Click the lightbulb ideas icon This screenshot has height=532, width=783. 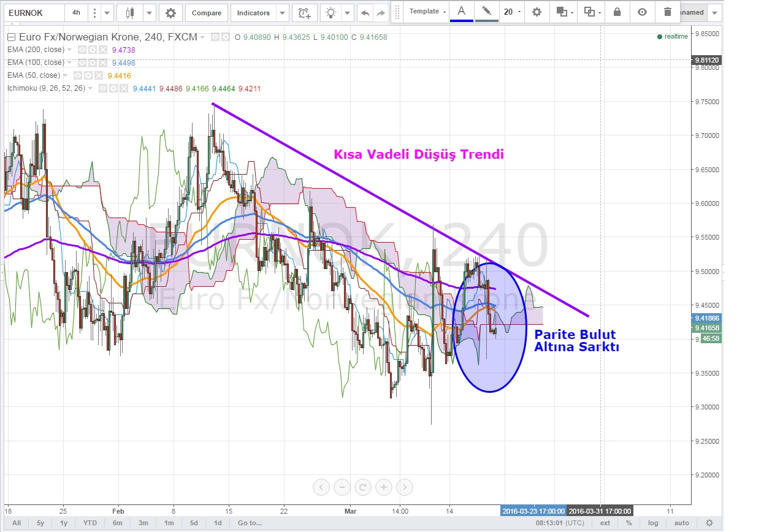click(331, 12)
